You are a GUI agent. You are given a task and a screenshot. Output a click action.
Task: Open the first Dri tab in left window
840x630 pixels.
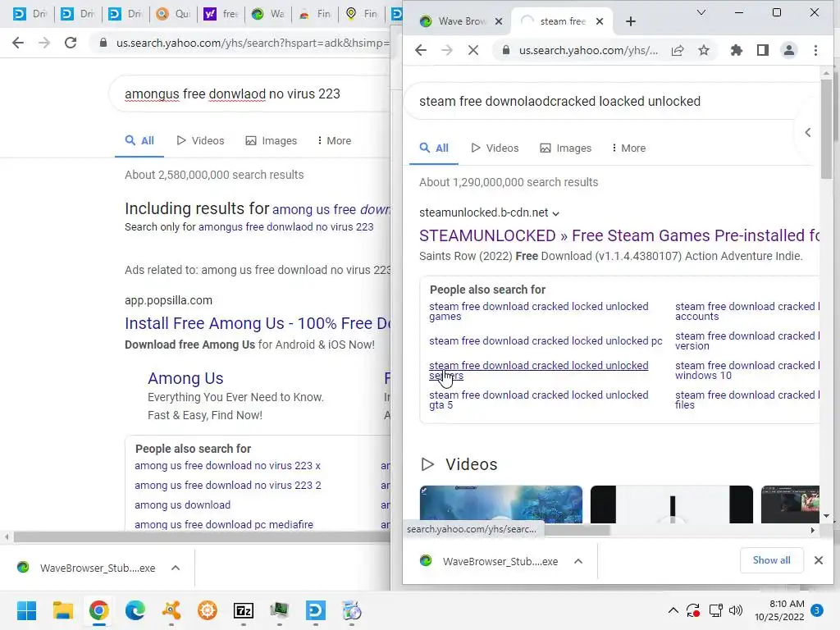click(30, 13)
